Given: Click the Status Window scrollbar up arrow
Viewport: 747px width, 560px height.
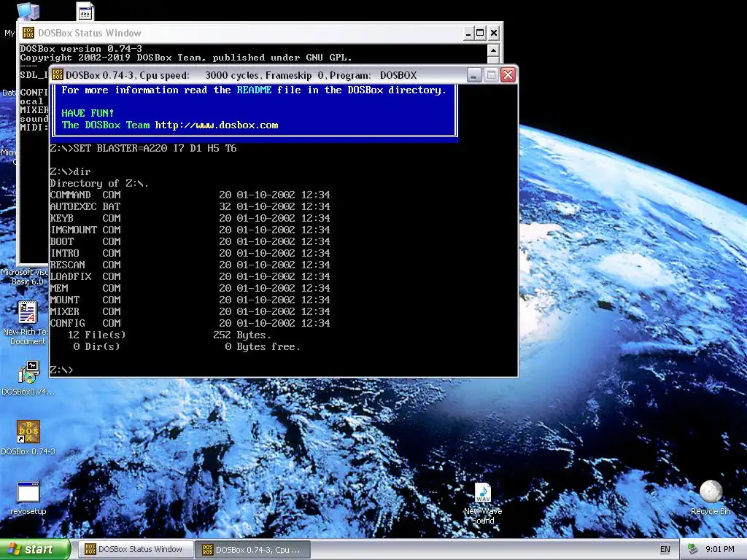Looking at the screenshot, I should (493, 50).
